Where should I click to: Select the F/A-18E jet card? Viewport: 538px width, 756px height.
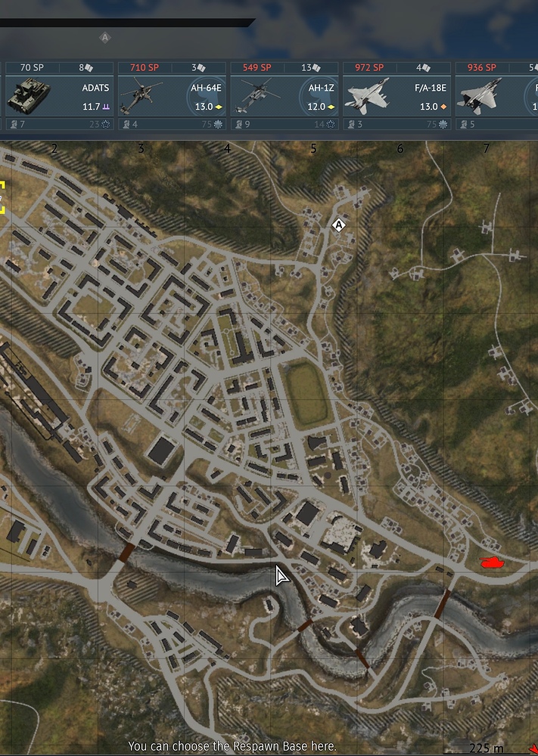click(397, 96)
